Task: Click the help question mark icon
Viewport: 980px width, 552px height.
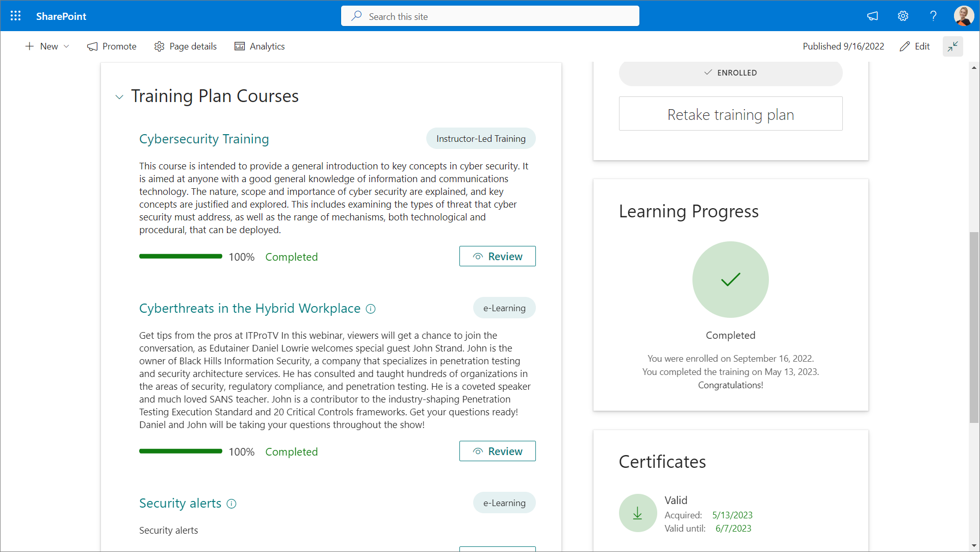Action: [x=933, y=16]
